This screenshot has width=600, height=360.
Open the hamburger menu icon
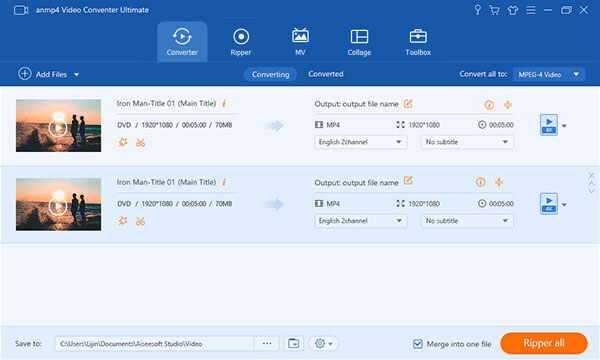[531, 10]
